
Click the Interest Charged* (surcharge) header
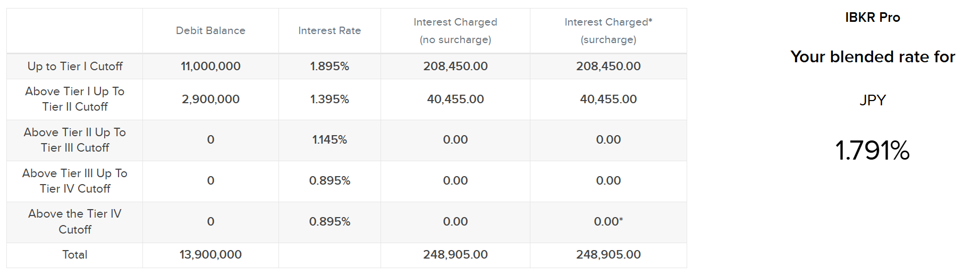click(609, 31)
